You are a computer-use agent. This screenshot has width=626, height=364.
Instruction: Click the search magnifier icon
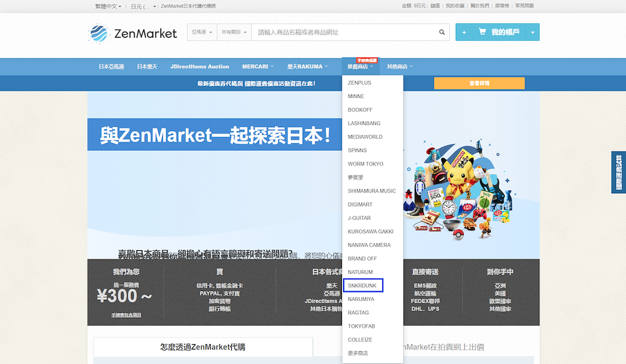[442, 32]
